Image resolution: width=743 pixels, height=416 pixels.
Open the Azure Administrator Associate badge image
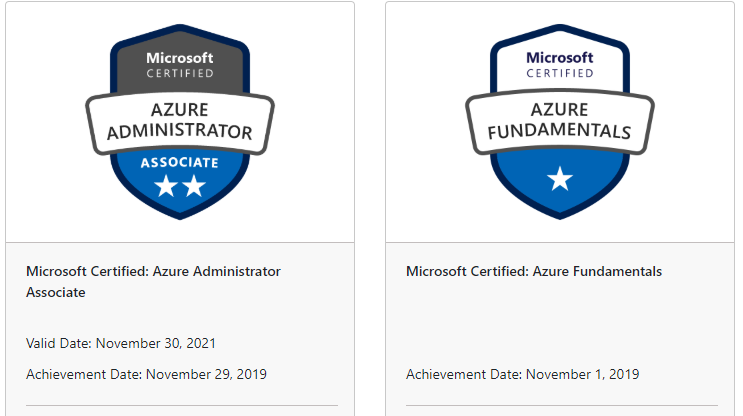point(180,122)
